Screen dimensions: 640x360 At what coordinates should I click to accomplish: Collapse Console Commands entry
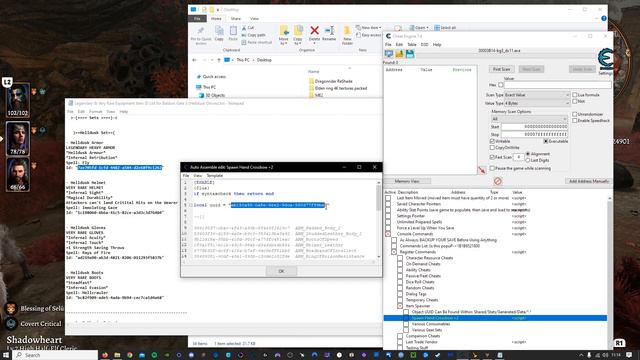click(388, 234)
